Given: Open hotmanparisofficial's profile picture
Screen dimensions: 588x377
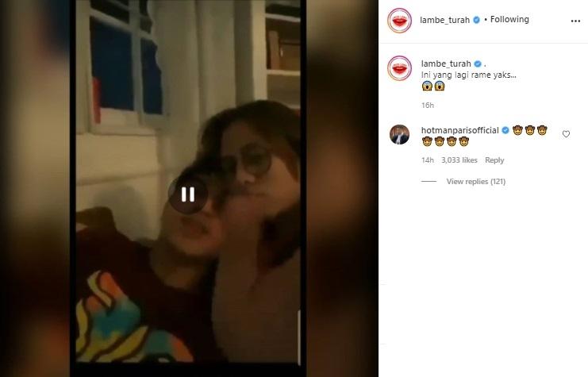Looking at the screenshot, I should 399,135.
